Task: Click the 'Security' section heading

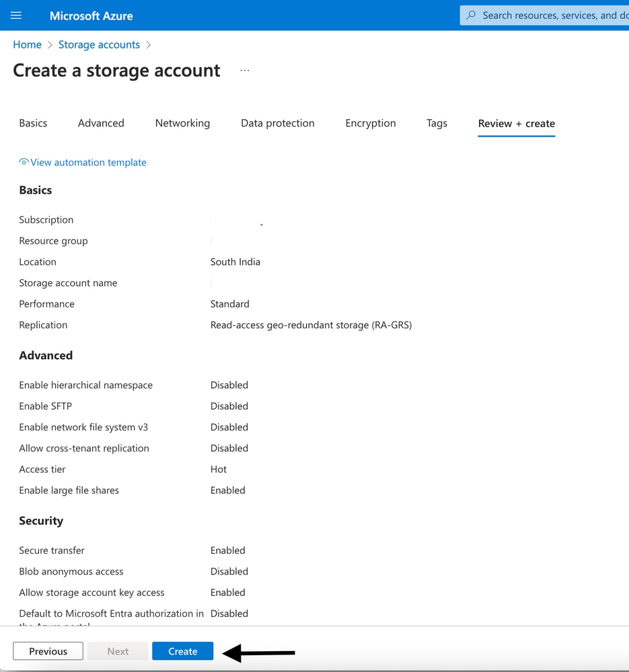Action: (41, 521)
